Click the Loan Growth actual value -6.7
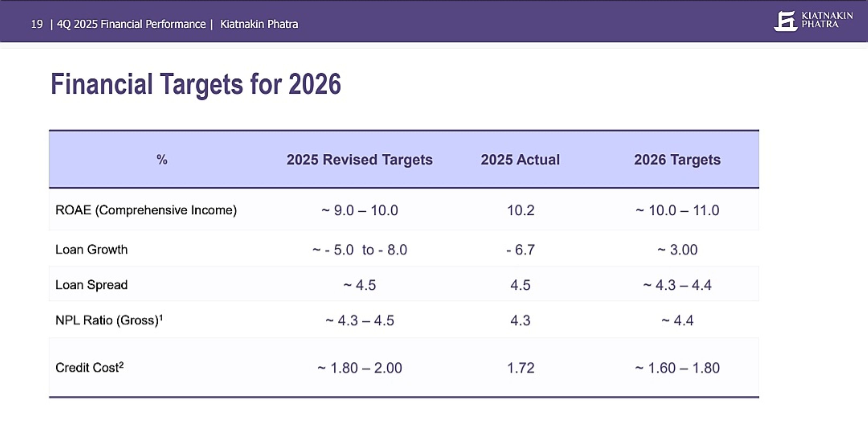868x446 pixels. (520, 250)
